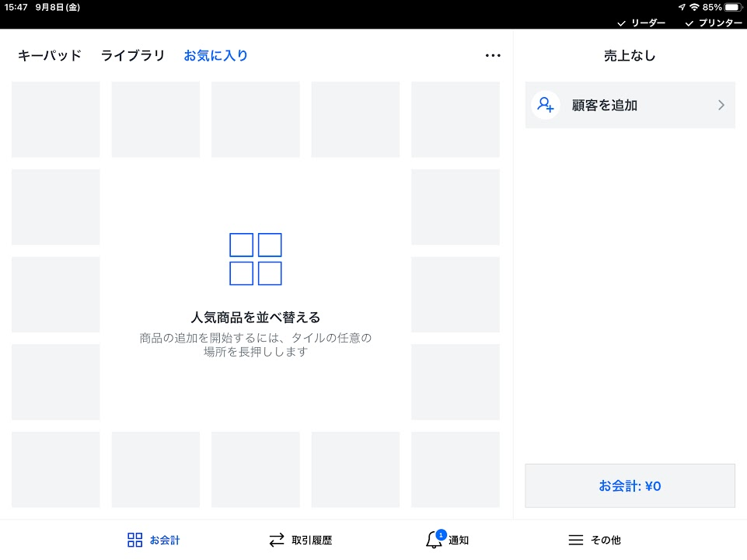Image resolution: width=747 pixels, height=560 pixels.
Task: Select the top-left empty favorites tile
Action: (x=56, y=120)
